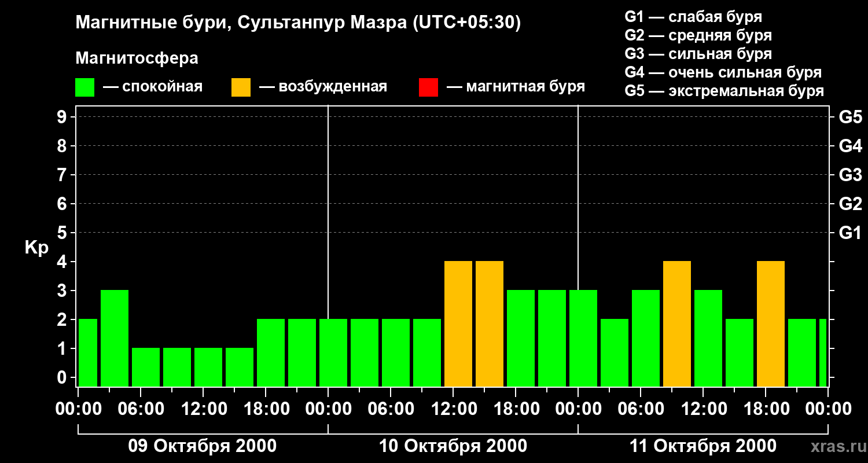The height and width of the screenshot is (463, 868).
Task: Click the green bar starting 18:00 on 10 October
Action: [521, 338]
